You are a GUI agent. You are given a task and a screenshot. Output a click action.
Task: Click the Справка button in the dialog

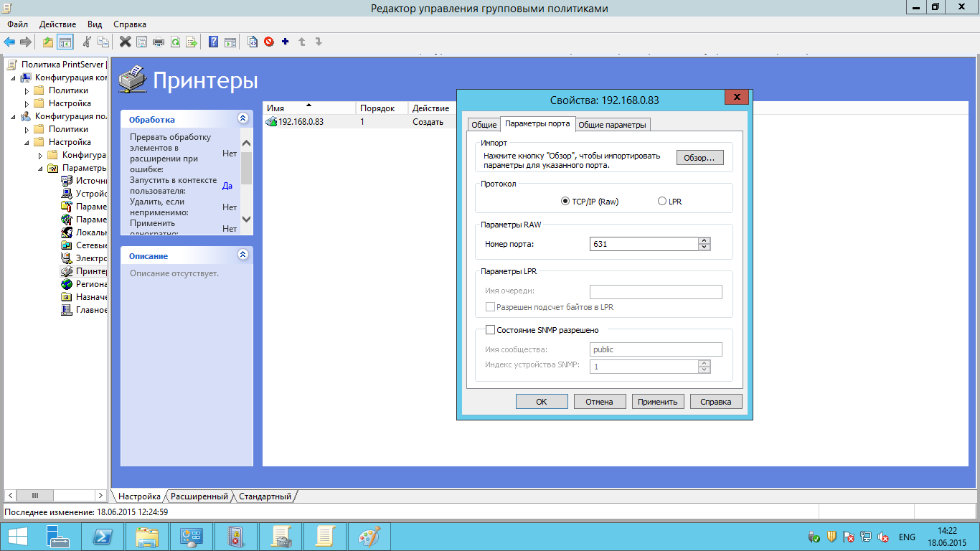coord(716,402)
